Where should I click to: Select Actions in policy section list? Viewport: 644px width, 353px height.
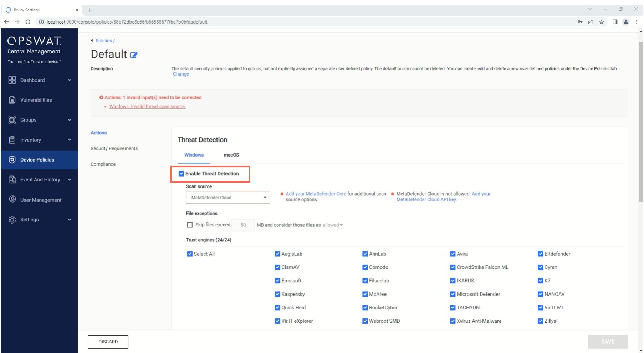pos(99,133)
